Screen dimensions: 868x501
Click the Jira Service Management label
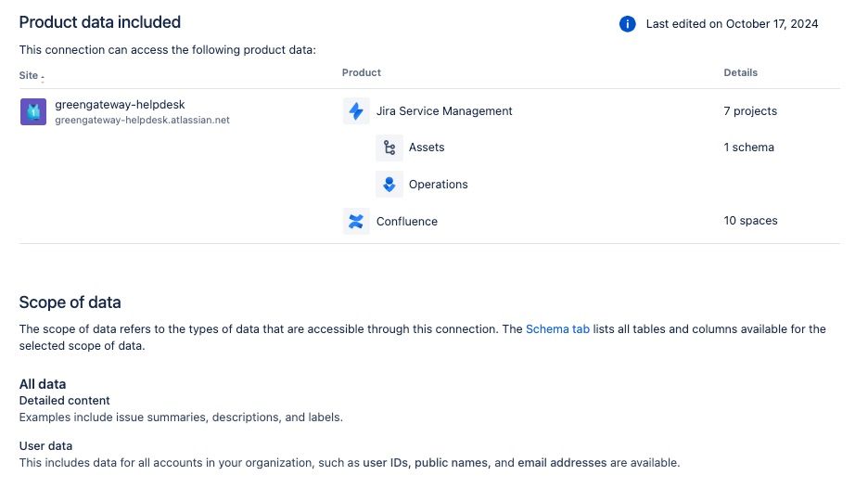[x=444, y=110]
